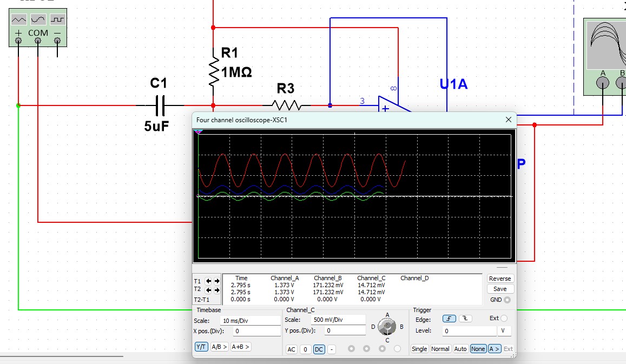Click the U1A component label
This screenshot has height=364, width=626.
click(453, 84)
